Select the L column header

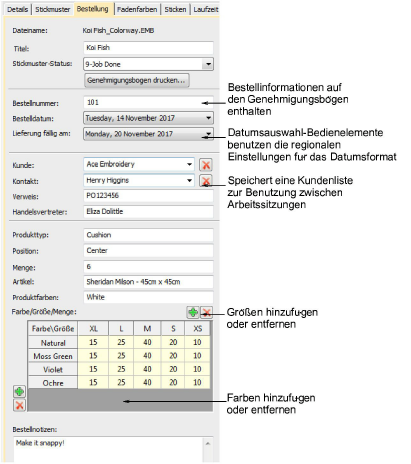tap(121, 329)
